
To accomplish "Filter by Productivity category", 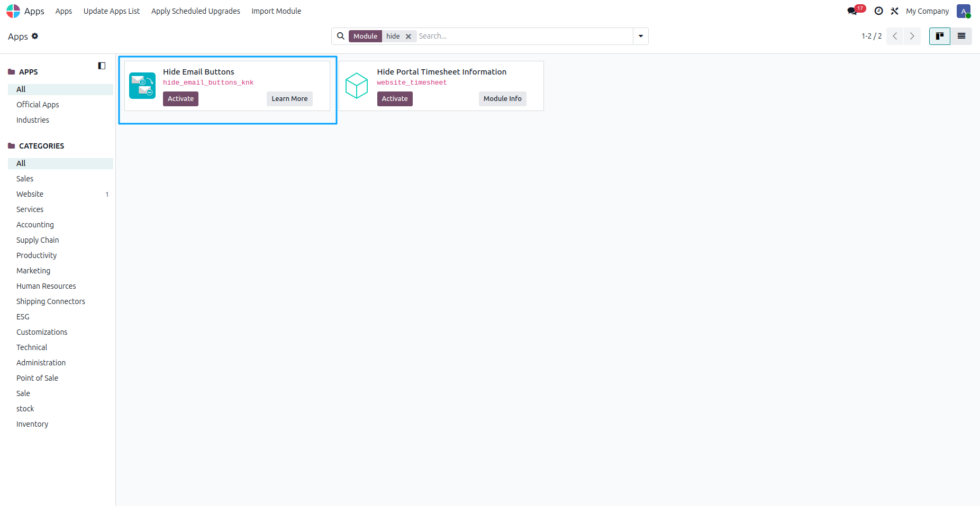I will coord(60,255).
